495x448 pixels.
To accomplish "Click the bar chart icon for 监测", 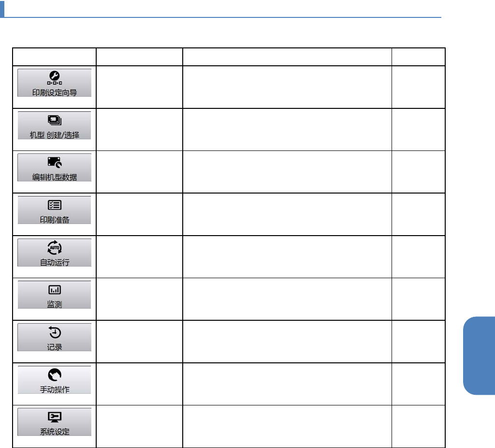I will (x=54, y=289).
